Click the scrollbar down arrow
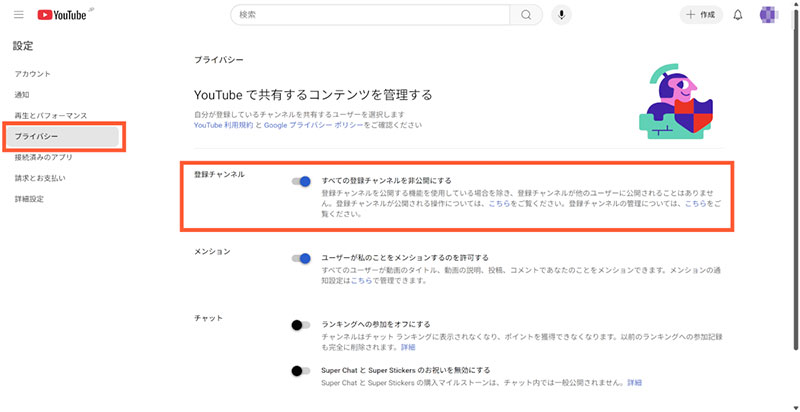Screen dimensions: 800x412 796,406
